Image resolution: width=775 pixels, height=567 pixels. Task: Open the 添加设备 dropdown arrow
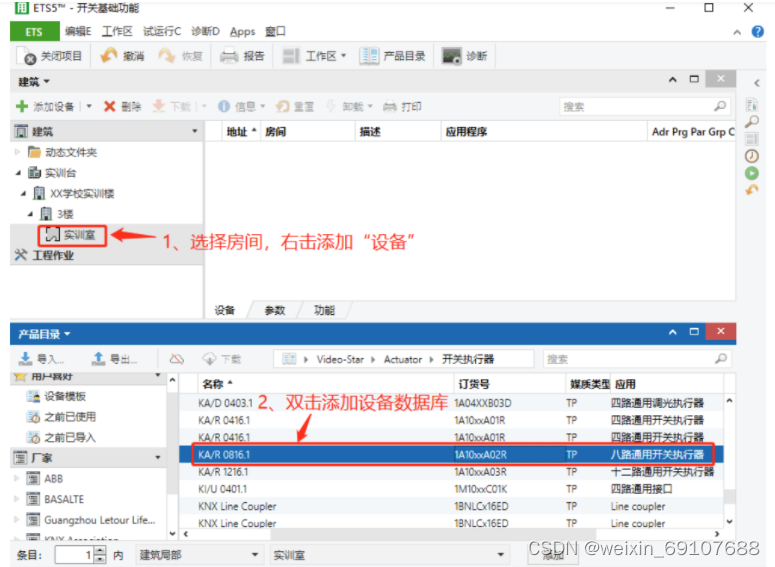(x=89, y=106)
